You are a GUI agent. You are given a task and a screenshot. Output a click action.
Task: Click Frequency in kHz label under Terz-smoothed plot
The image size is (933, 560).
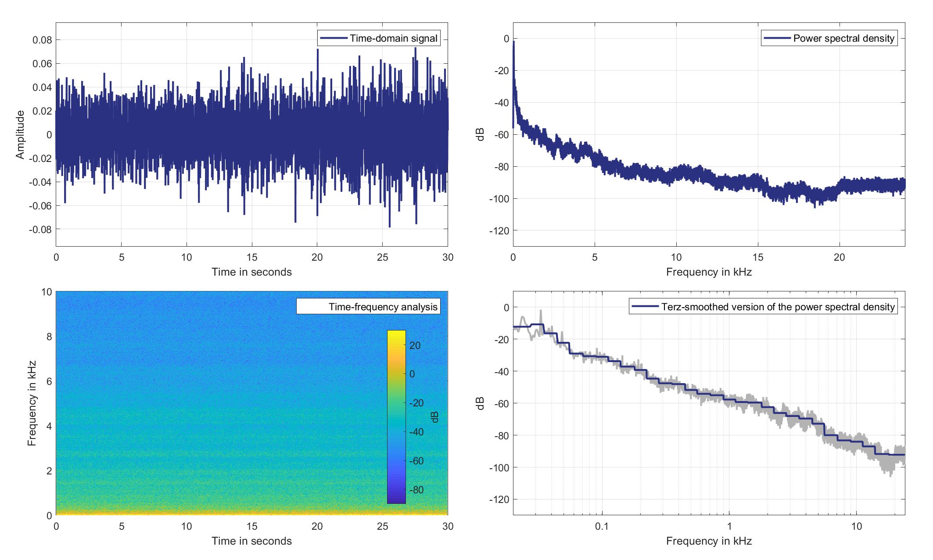pyautogui.click(x=709, y=541)
